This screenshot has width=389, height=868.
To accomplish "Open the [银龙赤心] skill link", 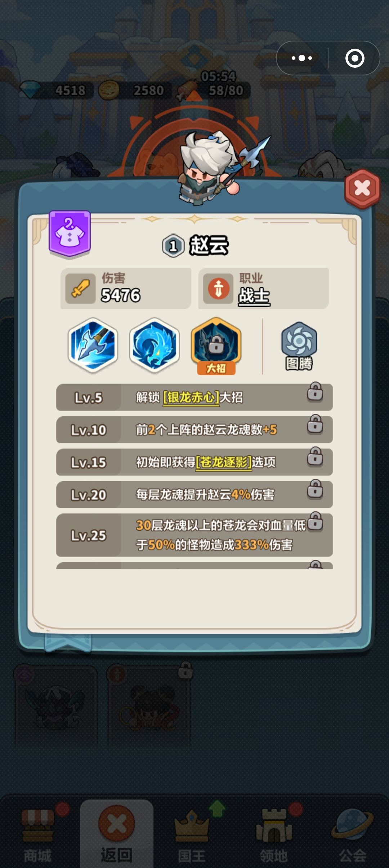I will (191, 398).
